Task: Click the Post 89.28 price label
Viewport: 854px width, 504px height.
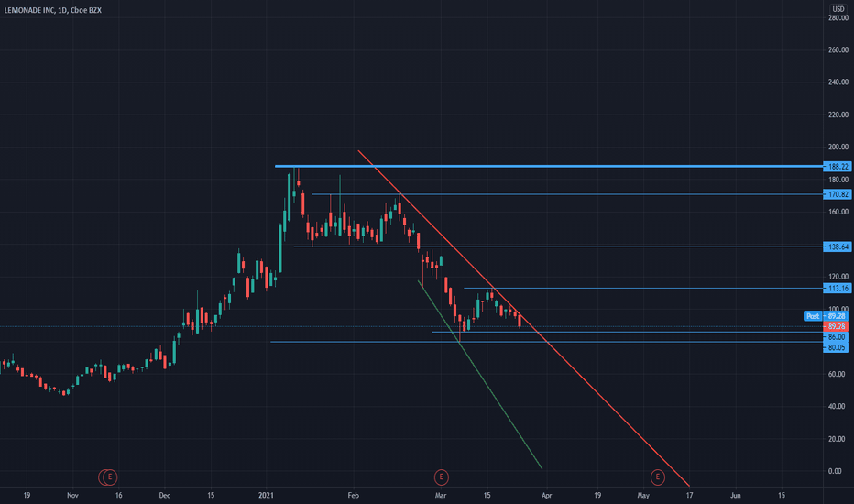Action: (826, 316)
